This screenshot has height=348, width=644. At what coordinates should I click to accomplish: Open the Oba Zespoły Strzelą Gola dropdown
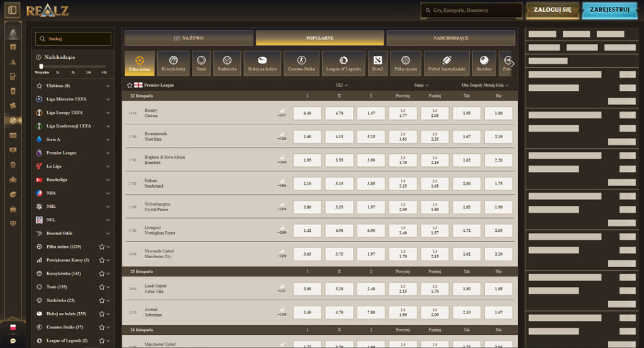485,85
